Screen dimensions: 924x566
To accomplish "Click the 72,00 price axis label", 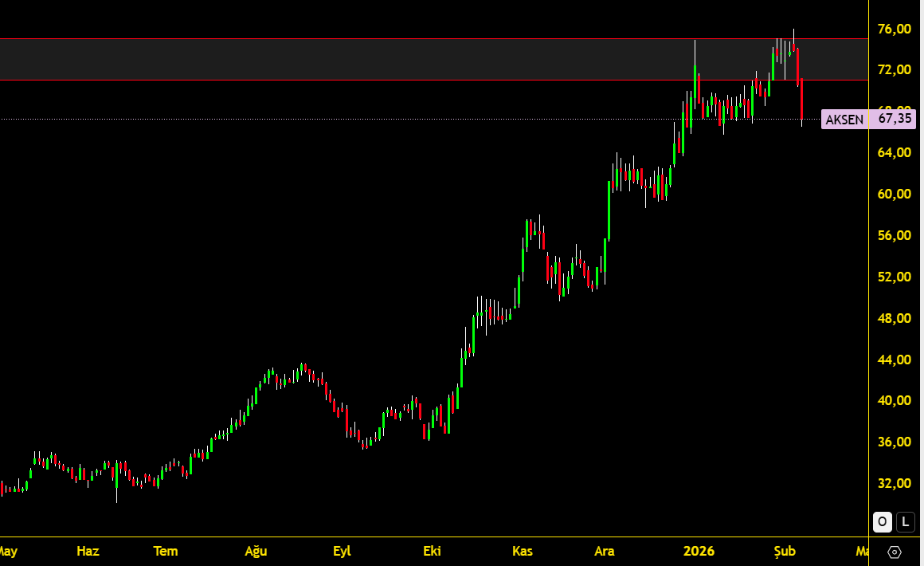I will [894, 69].
